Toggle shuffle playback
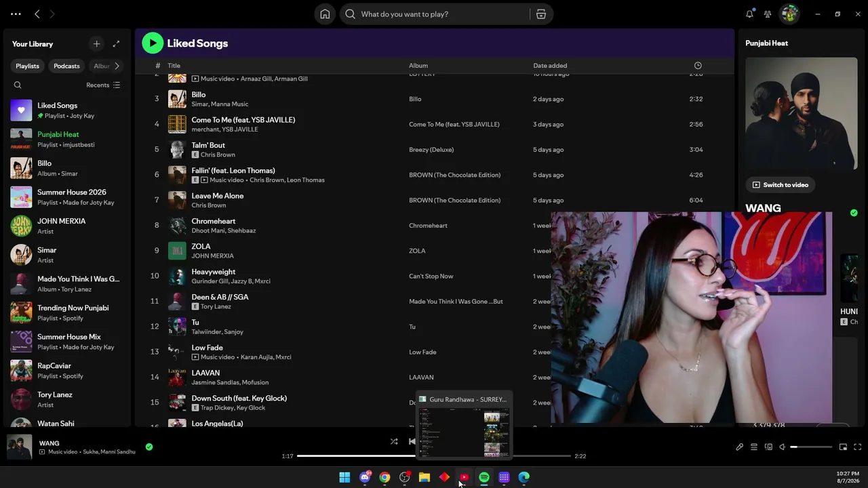This screenshot has width=868, height=488. coord(394,441)
